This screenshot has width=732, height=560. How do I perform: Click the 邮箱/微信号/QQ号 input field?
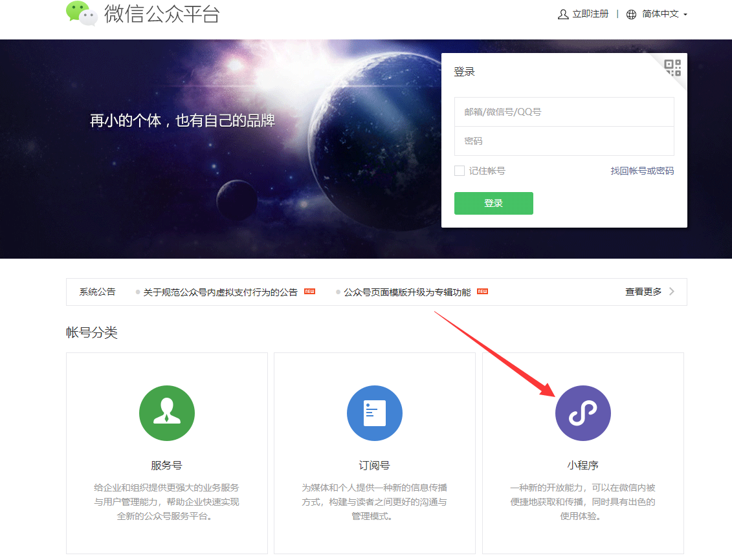coord(564,112)
